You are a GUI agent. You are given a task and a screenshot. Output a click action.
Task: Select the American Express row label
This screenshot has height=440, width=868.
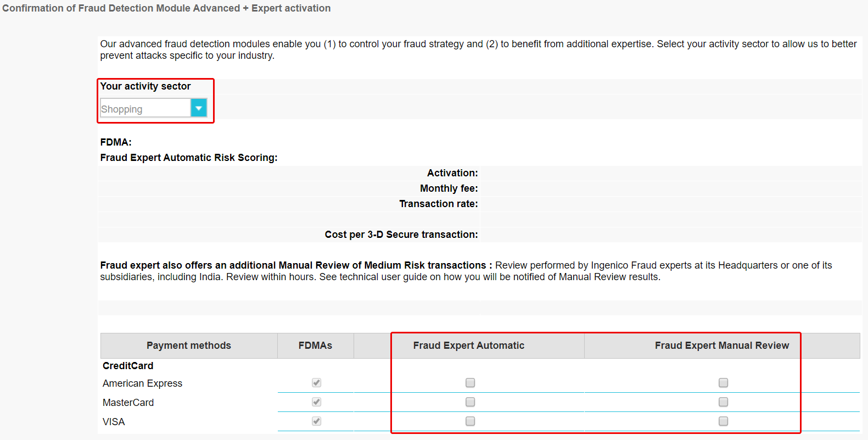click(142, 383)
